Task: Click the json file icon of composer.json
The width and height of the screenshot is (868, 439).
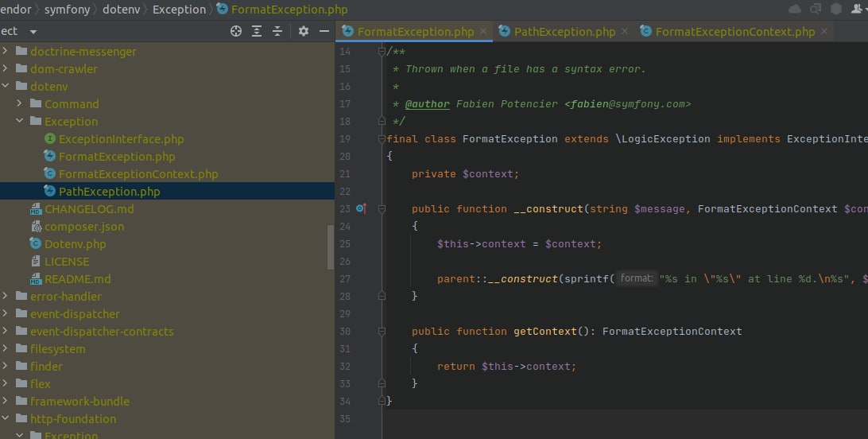Action: (x=37, y=227)
